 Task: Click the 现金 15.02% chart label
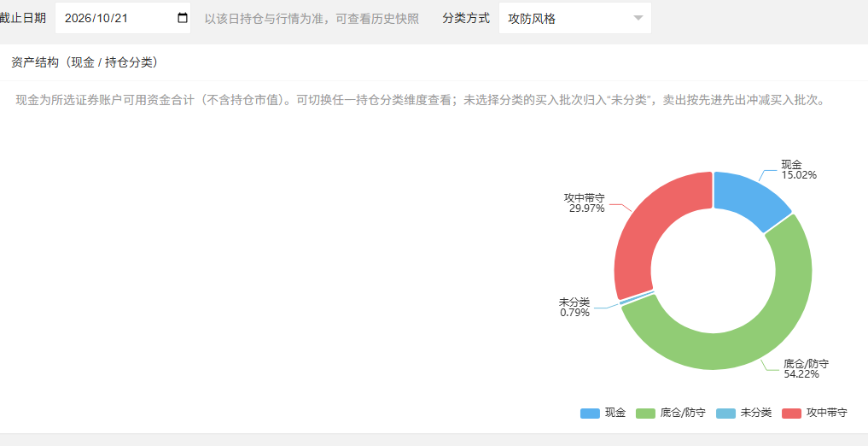pos(799,169)
